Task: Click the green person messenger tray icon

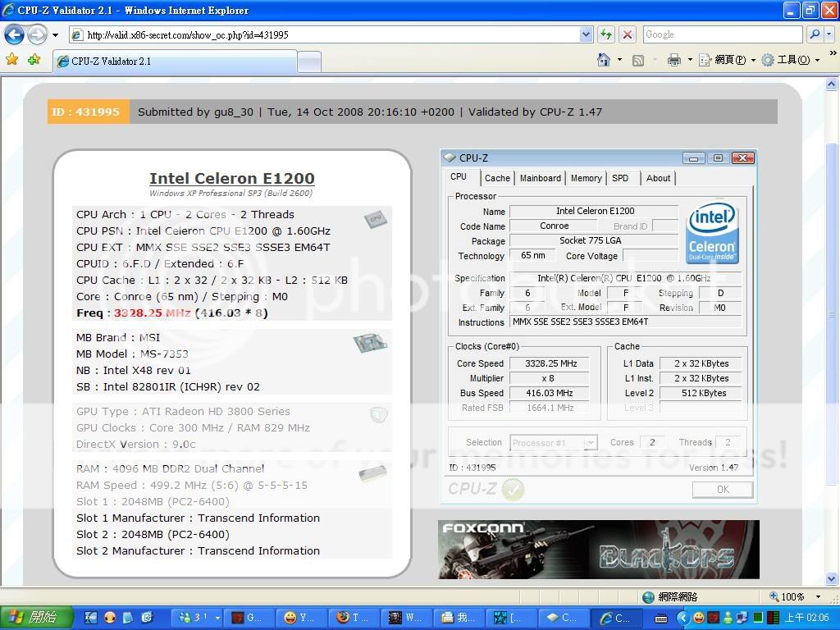Action: [x=728, y=619]
